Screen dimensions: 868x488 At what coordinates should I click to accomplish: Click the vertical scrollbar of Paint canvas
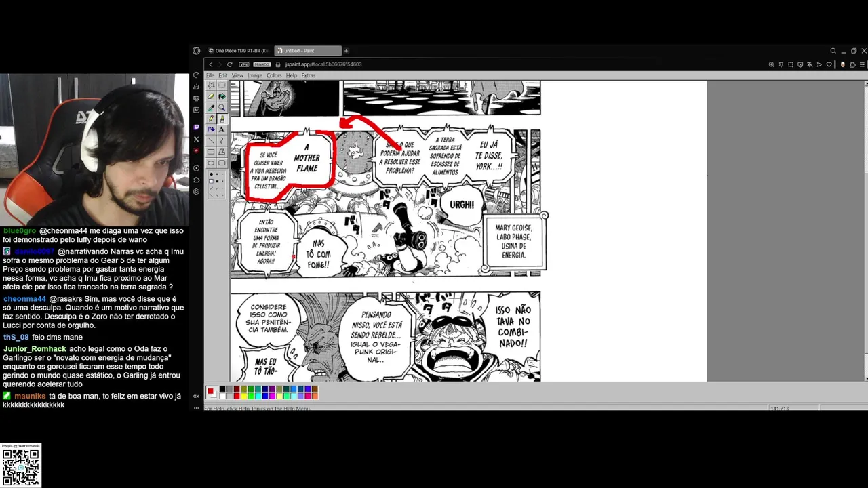click(x=865, y=230)
